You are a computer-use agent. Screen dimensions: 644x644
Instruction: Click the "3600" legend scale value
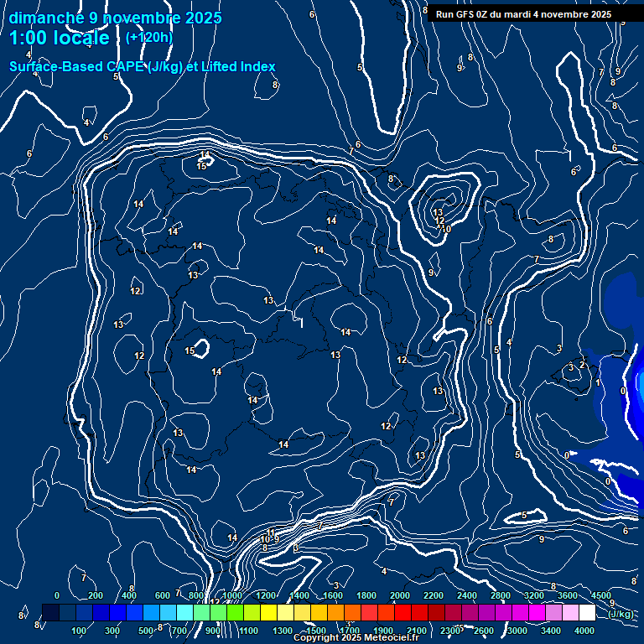568,595
